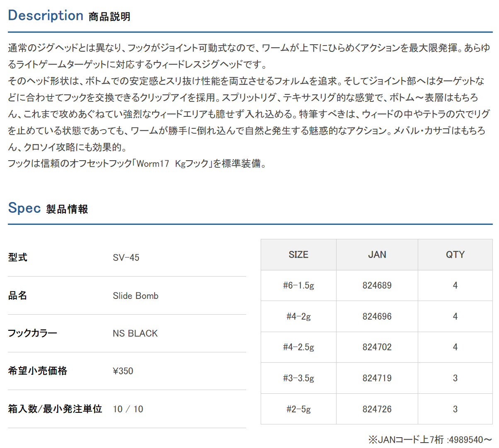Click the 型式 label
Viewport: 499px width, 448px height.
coord(18,258)
